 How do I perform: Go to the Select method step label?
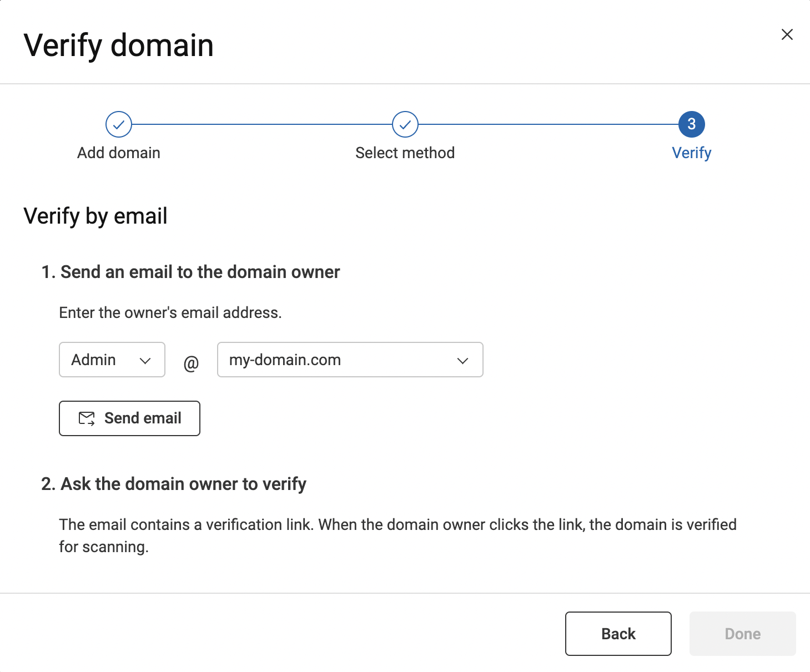click(x=405, y=153)
